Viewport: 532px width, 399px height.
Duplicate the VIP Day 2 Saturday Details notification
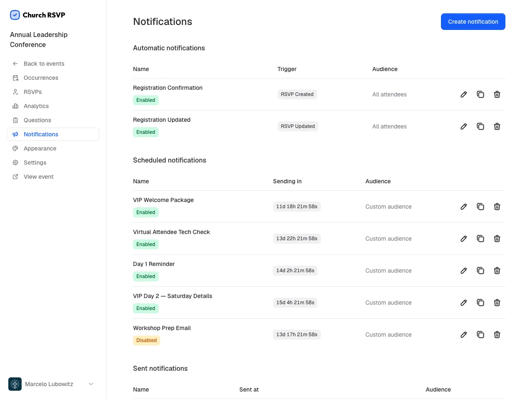pyautogui.click(x=480, y=303)
